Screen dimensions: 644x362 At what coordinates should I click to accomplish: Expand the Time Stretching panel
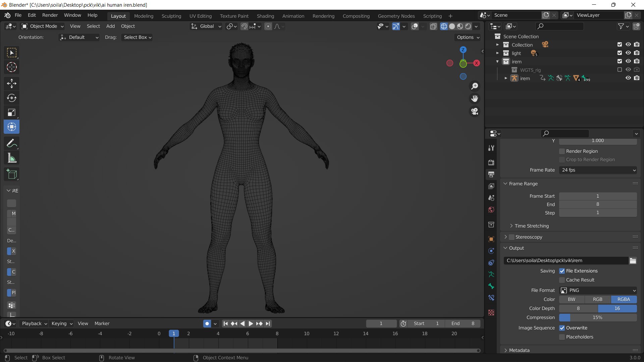click(532, 226)
